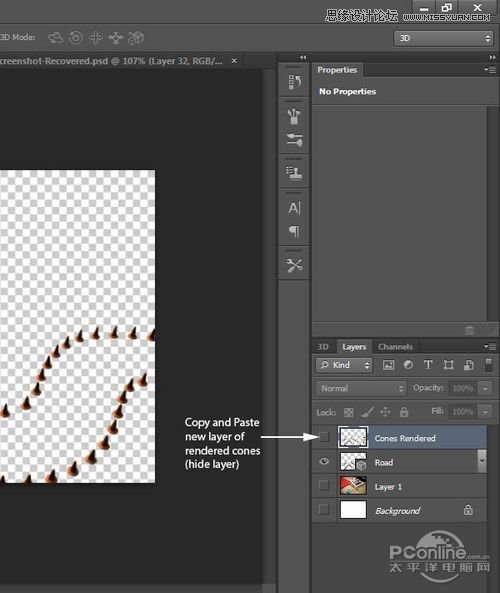Open the History panel icon
Screen dimensions: 500x593
[x=294, y=82]
